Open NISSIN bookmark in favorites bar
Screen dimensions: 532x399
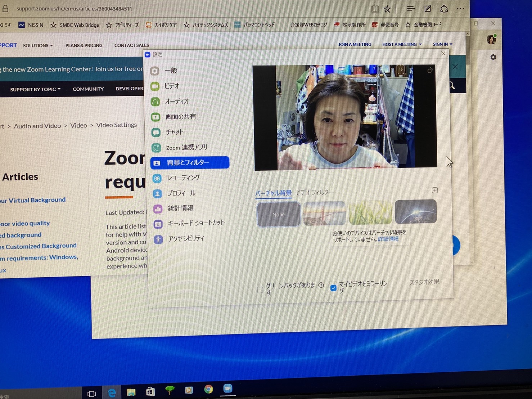click(x=31, y=25)
